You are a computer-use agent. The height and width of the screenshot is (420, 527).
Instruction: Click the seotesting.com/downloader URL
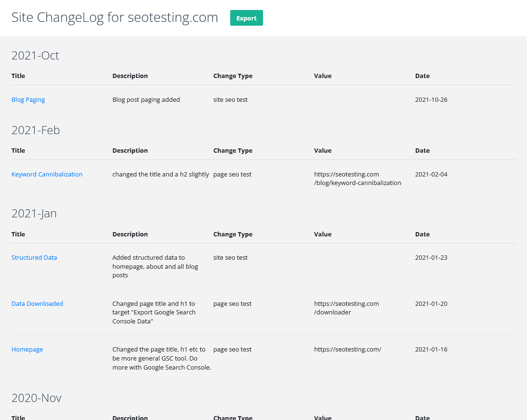coord(346,308)
